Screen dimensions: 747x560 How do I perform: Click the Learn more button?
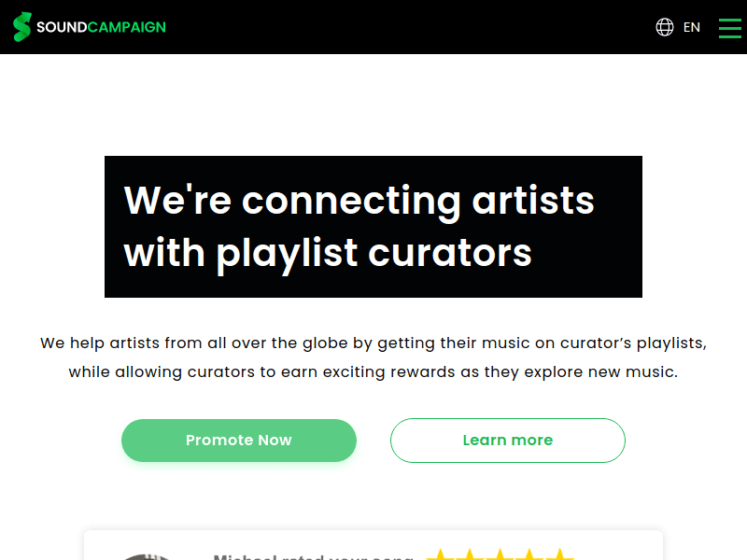507,441
